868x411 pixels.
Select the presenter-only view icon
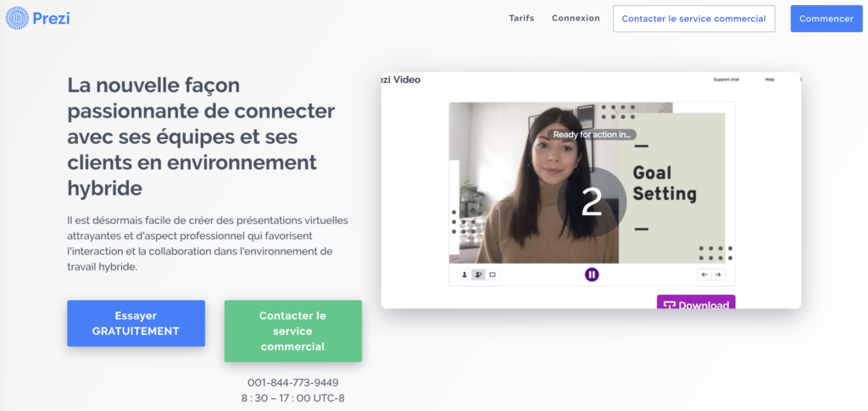coord(465,275)
